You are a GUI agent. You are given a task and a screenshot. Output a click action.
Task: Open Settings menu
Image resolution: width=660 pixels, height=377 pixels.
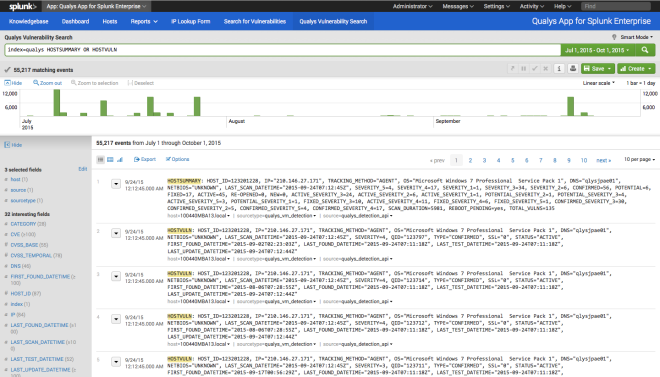(x=497, y=6)
